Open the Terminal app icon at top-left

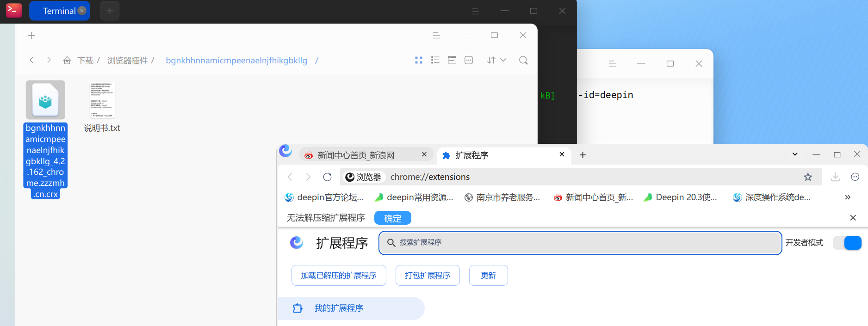pyautogui.click(x=13, y=10)
